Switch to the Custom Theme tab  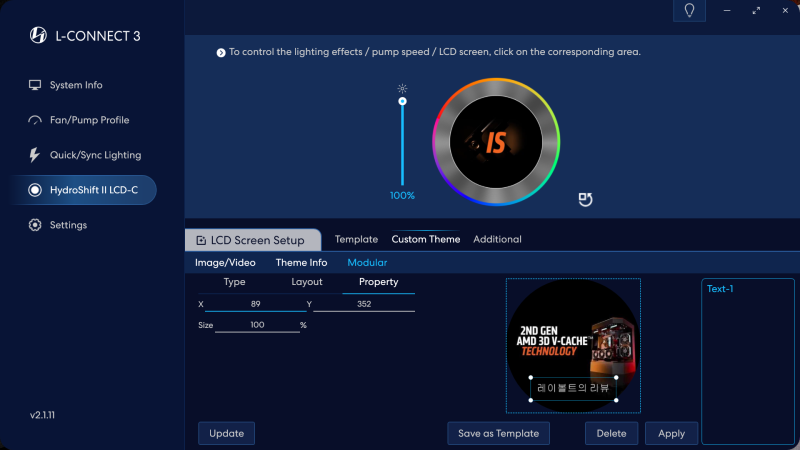click(426, 239)
